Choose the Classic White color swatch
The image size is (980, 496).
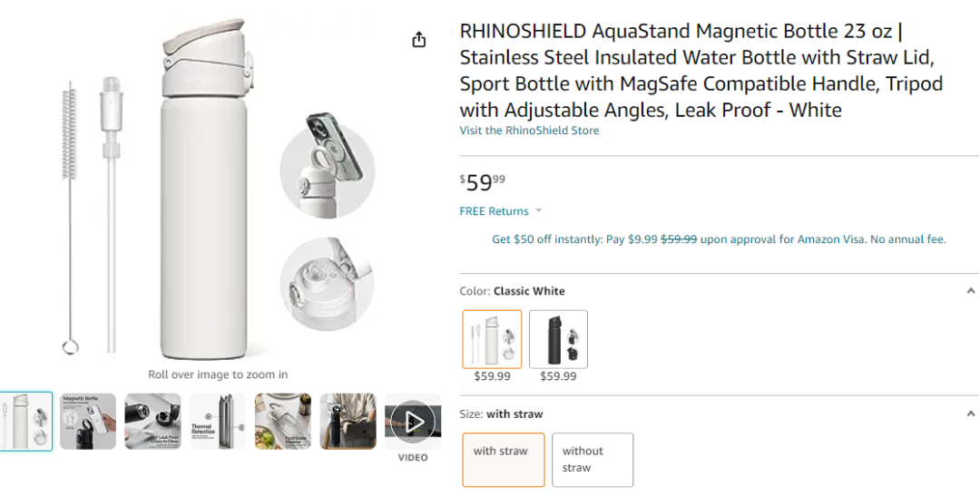(492, 340)
